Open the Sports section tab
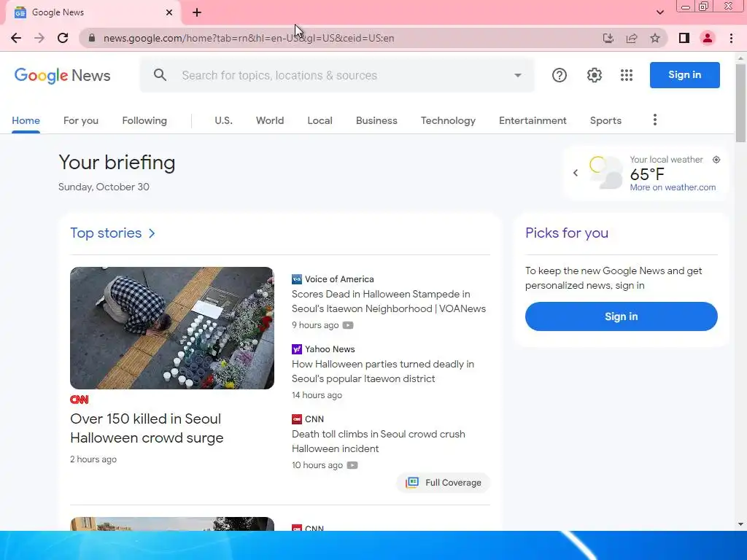Screen dimensions: 747x560 (605, 120)
